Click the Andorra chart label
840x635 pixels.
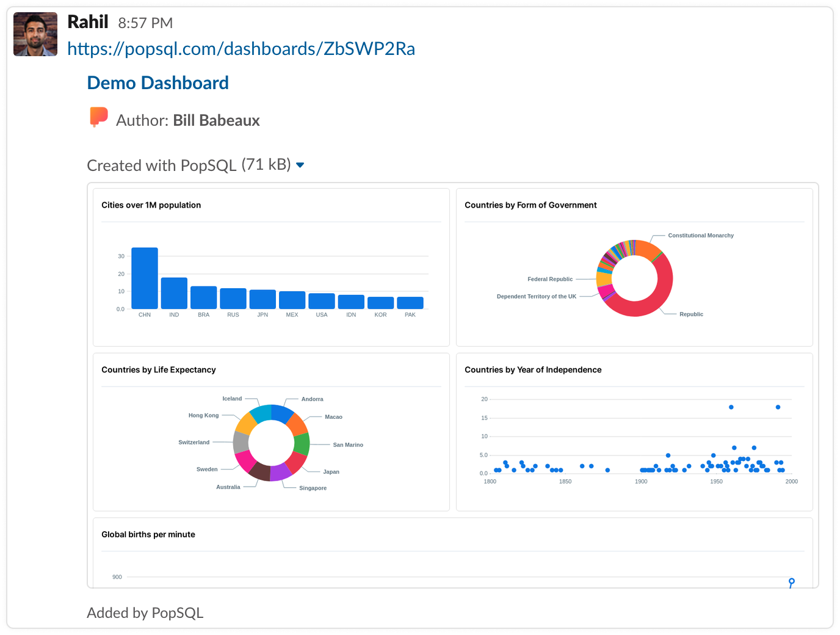[x=312, y=399]
